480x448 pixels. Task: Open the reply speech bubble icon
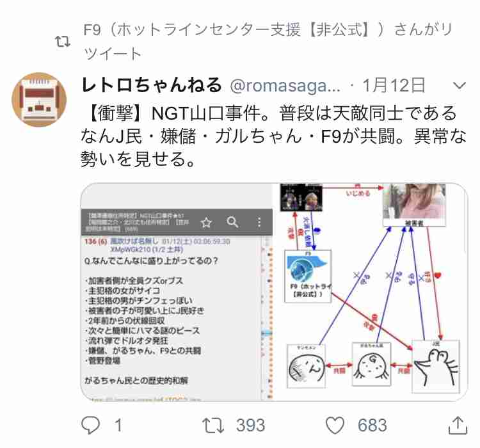pos(91,425)
